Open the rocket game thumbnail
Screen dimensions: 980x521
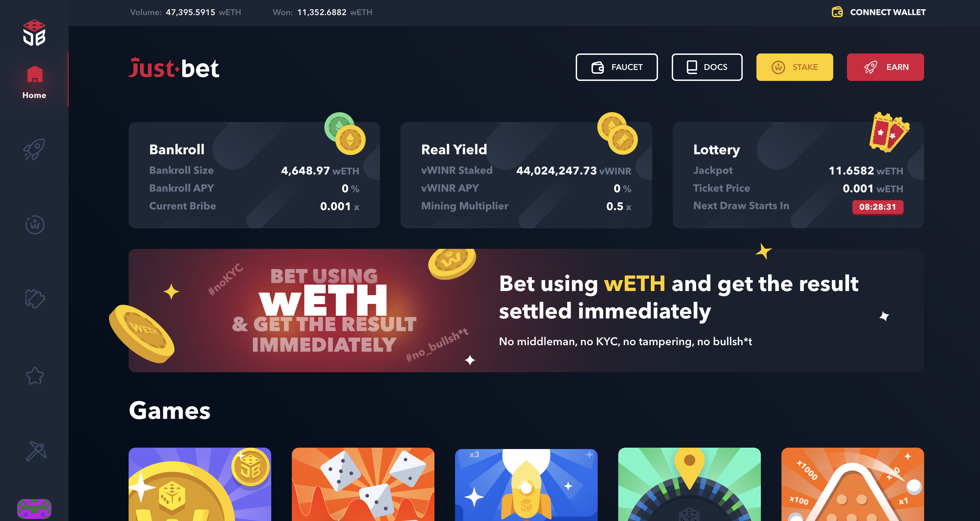pyautogui.click(x=526, y=484)
